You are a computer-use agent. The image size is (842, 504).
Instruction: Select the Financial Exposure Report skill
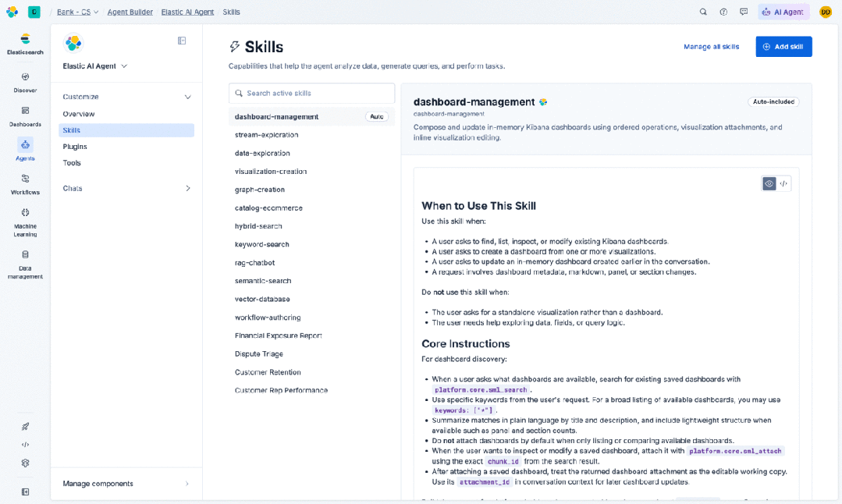(311, 335)
